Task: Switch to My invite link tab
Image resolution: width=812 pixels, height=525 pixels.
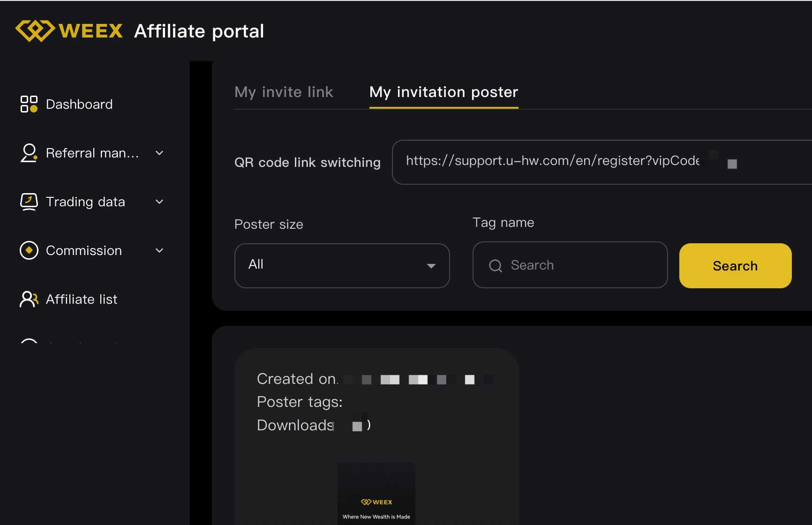Action: click(x=284, y=92)
